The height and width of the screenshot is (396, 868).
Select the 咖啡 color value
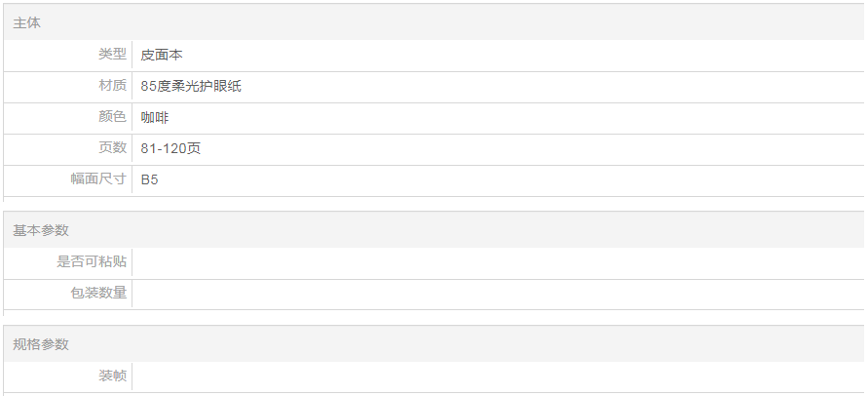point(155,117)
